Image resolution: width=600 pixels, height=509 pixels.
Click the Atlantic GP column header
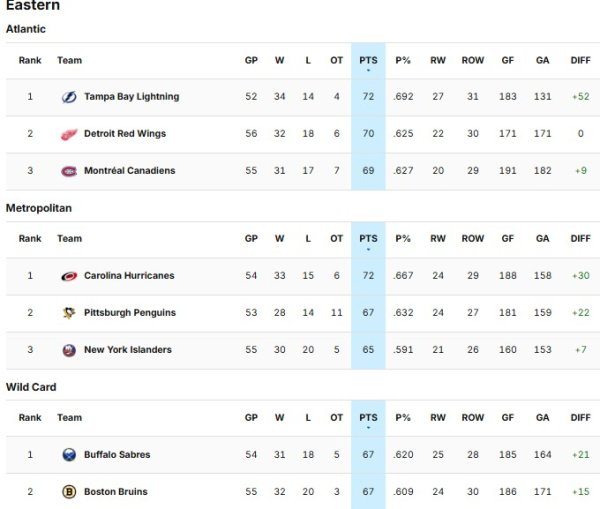click(x=251, y=60)
